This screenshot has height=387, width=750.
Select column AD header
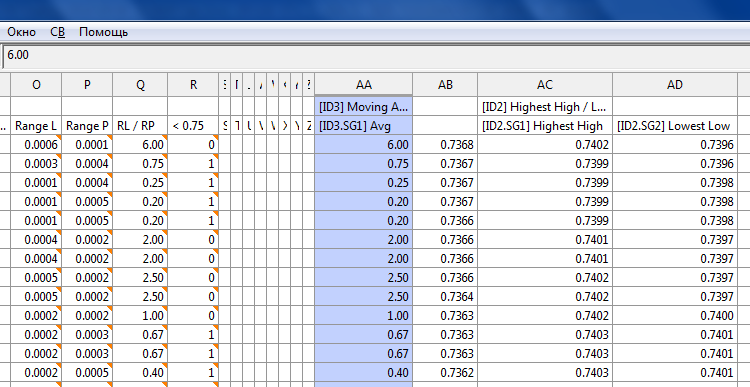(x=675, y=85)
